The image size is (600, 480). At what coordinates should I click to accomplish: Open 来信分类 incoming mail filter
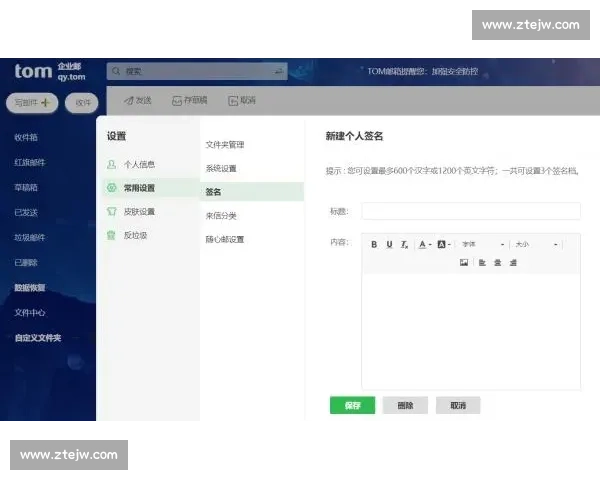pos(221,216)
